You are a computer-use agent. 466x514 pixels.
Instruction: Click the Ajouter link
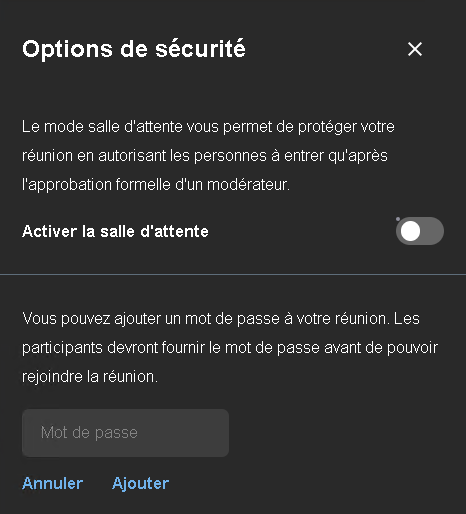(x=140, y=483)
